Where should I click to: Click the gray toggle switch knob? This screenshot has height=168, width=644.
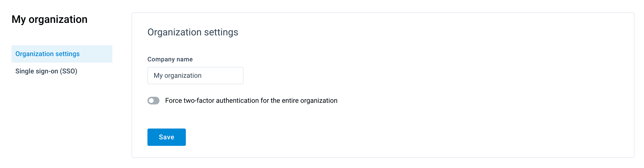pos(151,101)
